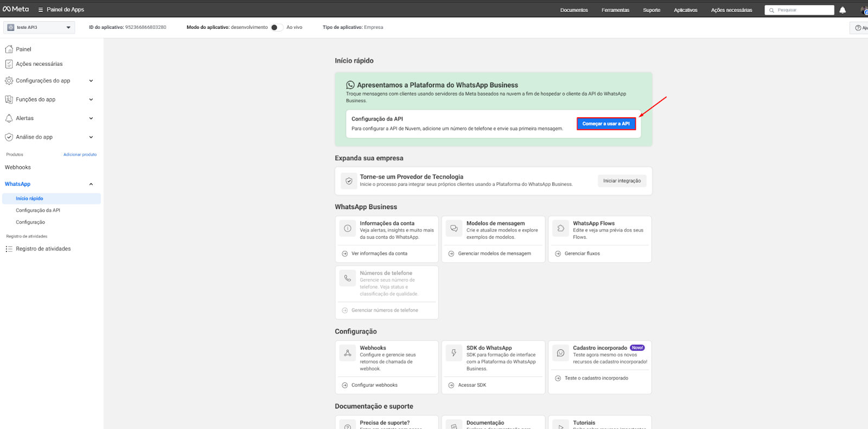Click the Webhooks card icon
The height and width of the screenshot is (429, 868).
tap(348, 353)
